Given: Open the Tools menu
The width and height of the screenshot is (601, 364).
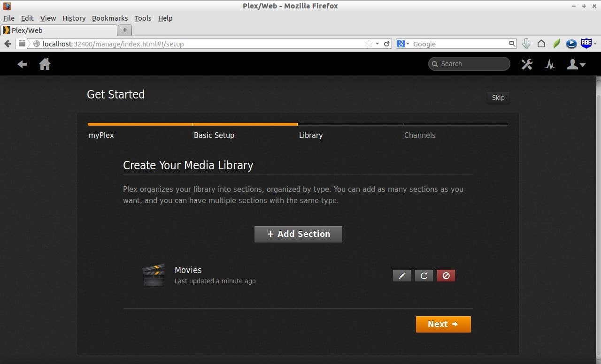Looking at the screenshot, I should 143,18.
